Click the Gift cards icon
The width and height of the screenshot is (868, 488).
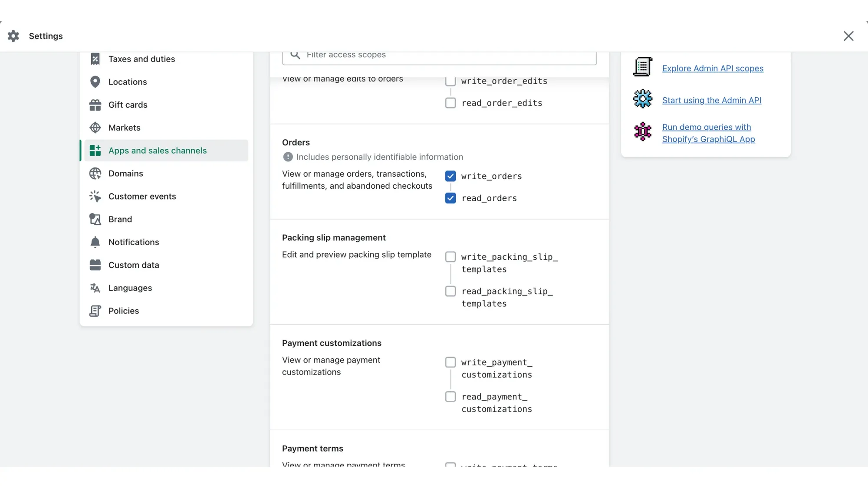95,105
